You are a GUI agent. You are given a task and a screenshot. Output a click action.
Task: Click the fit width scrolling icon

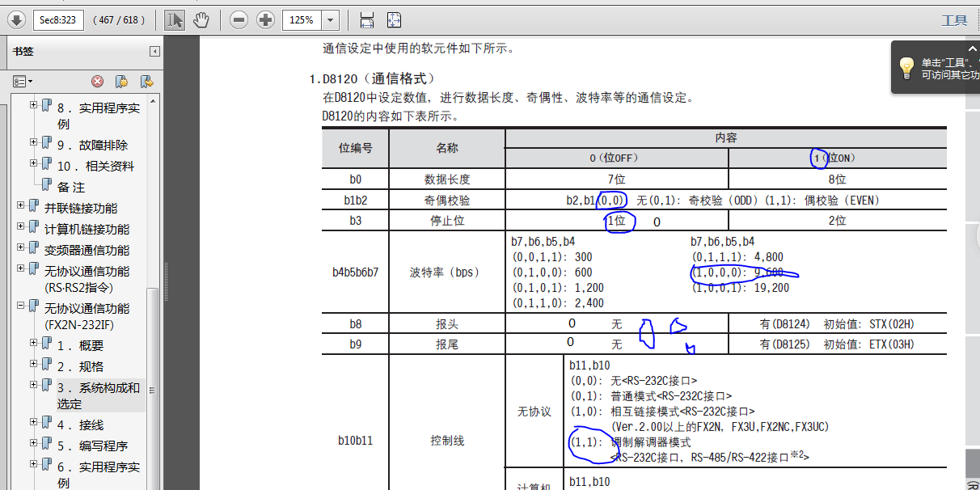(366, 20)
